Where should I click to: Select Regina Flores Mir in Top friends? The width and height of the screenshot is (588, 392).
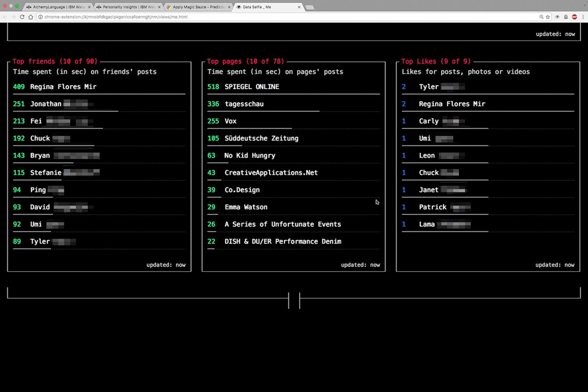coord(63,87)
